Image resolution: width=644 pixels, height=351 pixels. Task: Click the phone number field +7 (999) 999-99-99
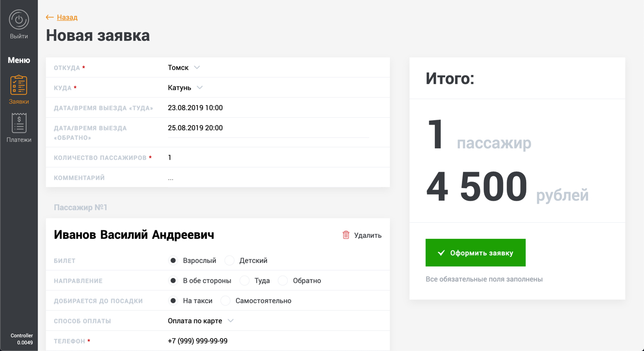point(197,341)
